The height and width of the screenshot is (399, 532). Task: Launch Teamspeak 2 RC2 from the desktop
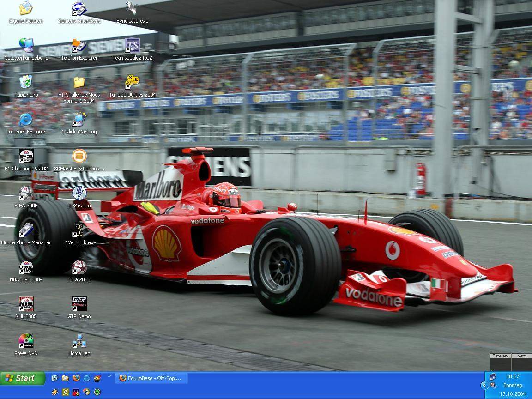coord(133,49)
